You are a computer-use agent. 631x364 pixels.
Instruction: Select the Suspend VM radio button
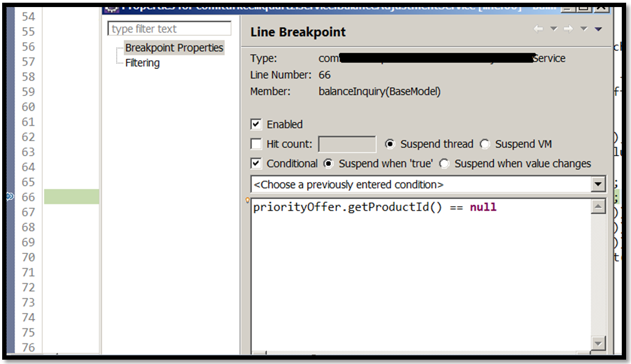pos(485,144)
